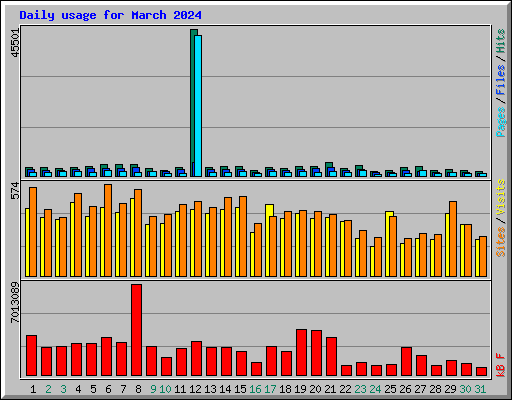Click the KB F legend label
The image size is (512, 400).
click(x=500, y=365)
